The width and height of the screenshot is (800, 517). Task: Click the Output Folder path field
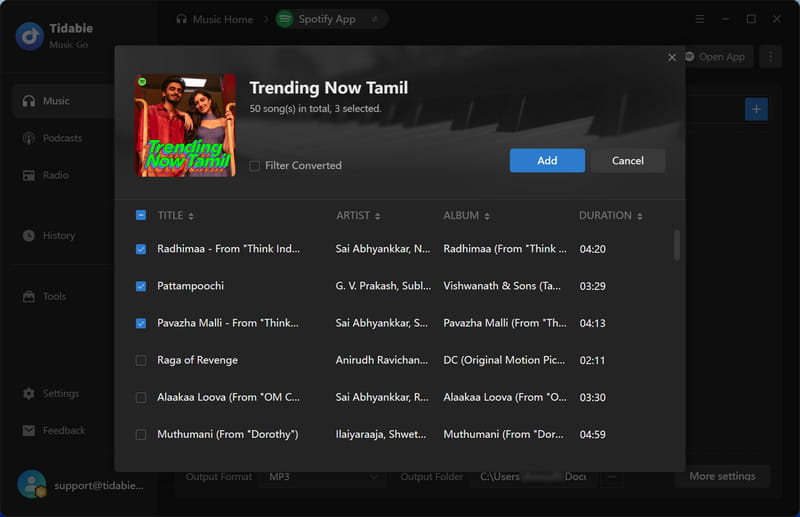pos(533,477)
